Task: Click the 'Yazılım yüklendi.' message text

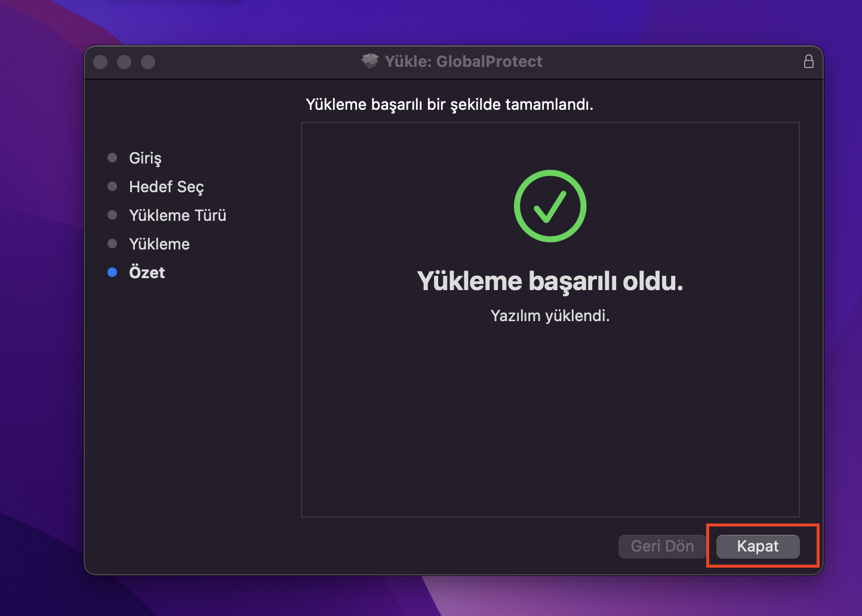Action: click(x=550, y=316)
